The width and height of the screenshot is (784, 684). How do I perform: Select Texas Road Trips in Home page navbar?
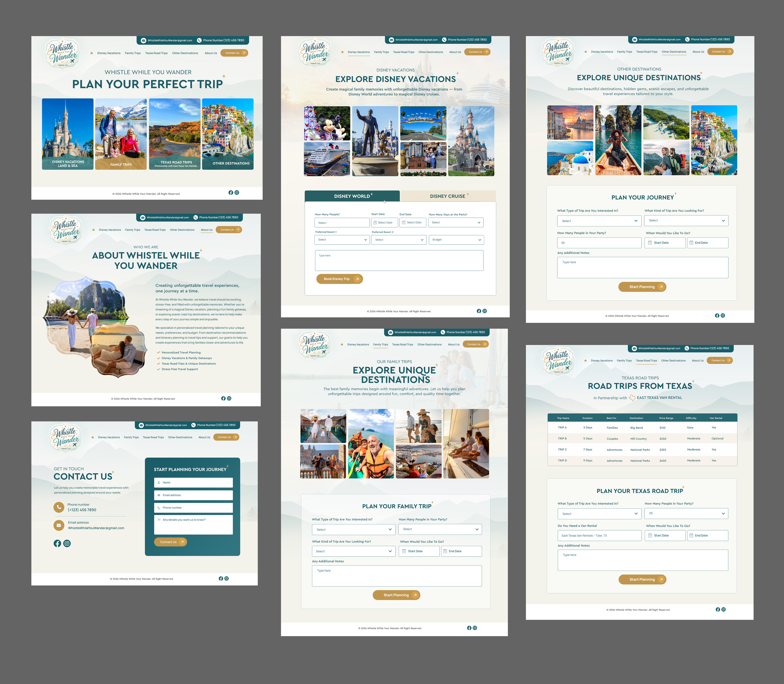tap(156, 53)
